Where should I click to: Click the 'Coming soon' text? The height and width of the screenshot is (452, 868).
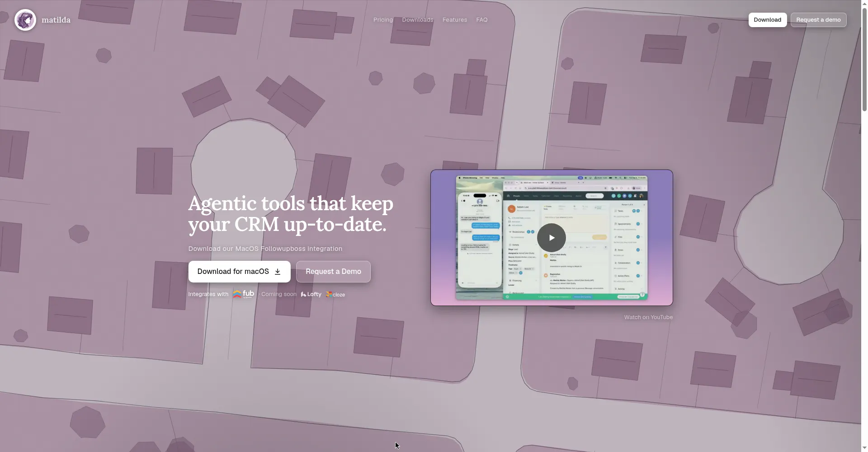(279, 294)
